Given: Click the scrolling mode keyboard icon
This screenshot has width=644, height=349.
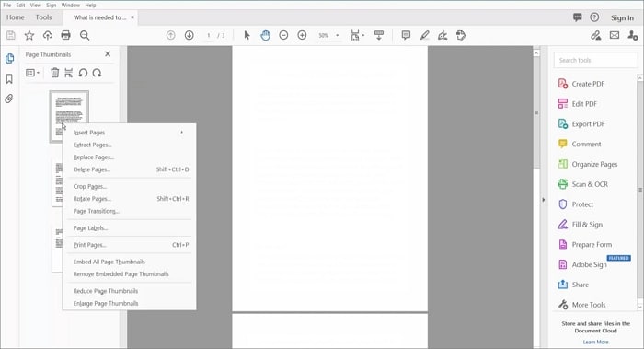Looking at the screenshot, I should pyautogui.click(x=379, y=35).
